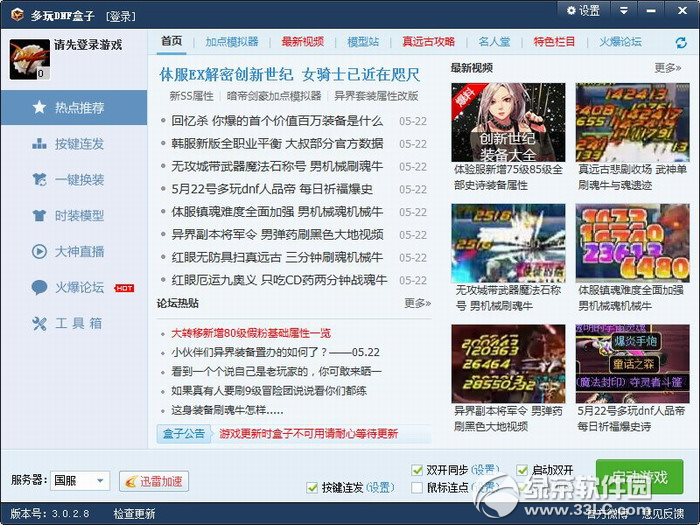Open the 时装模型 shirt icon

39,215
